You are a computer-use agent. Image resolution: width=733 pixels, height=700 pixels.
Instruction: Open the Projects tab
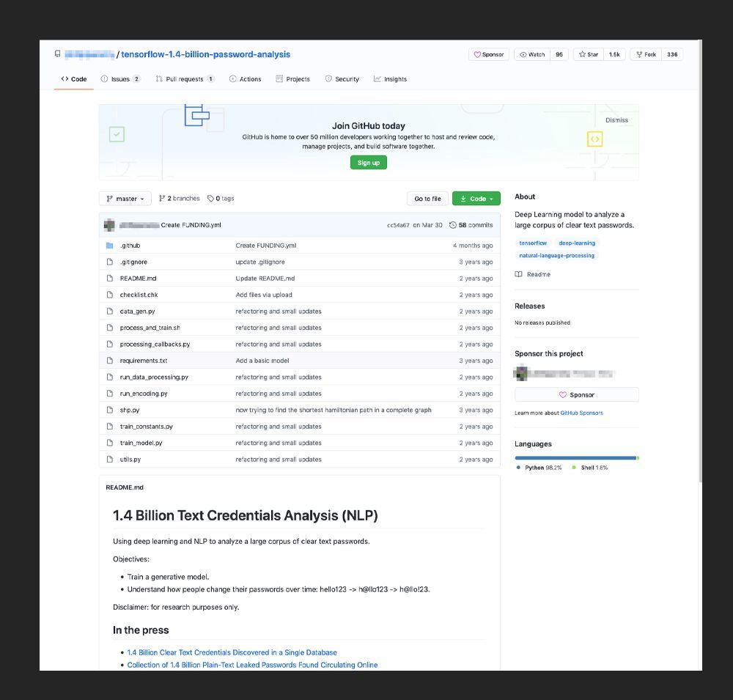tap(293, 79)
